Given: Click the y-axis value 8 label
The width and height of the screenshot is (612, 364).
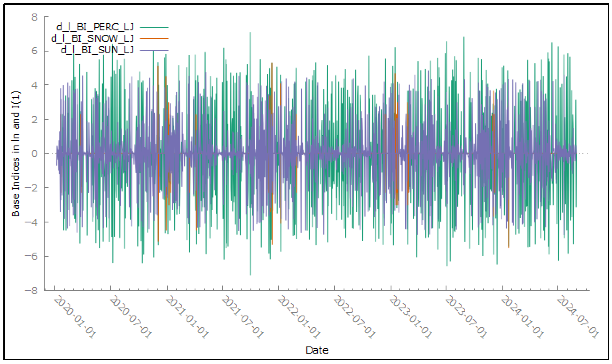Looking at the screenshot, I should click(x=34, y=17).
